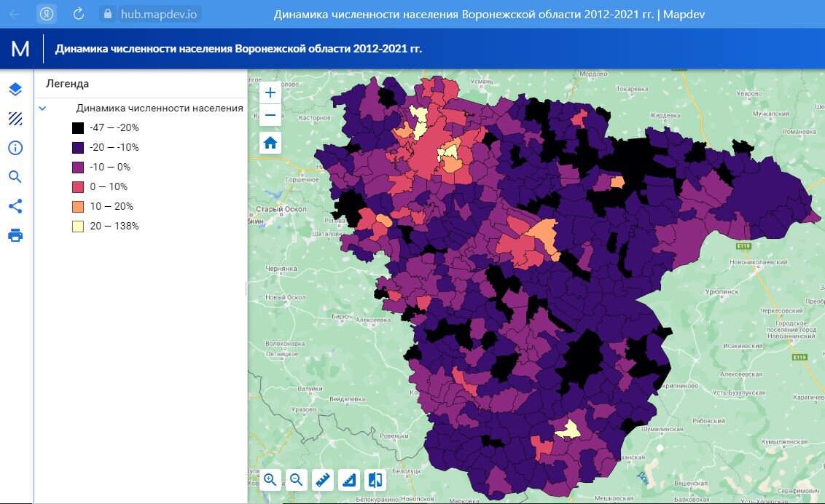
Task: Open the Search sidebar icon
Action: pyautogui.click(x=15, y=176)
